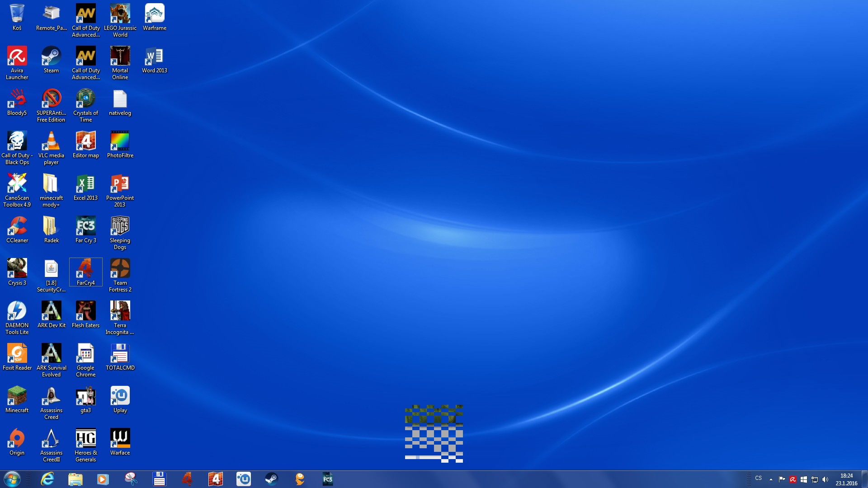Select the Warframe desktop icon
Viewport: 868px width, 488px height.
pyautogui.click(x=154, y=14)
